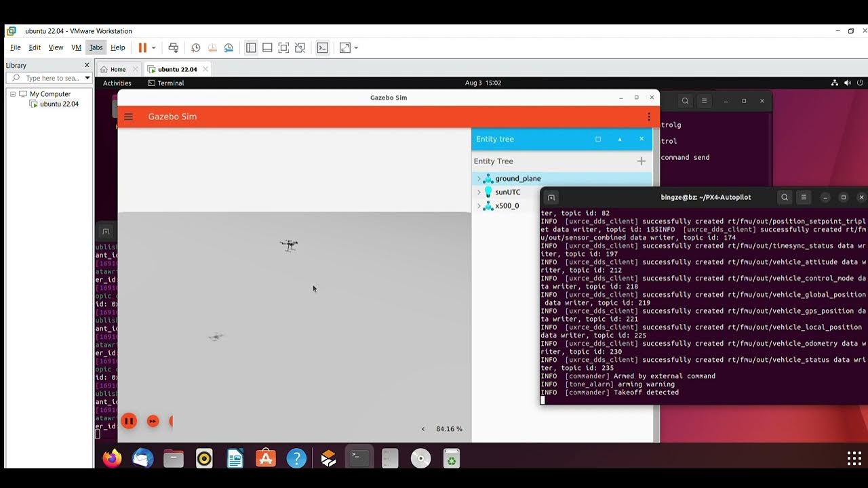Screen dimensions: 868x488
Task: Take a VM snapshot
Action: 195,47
